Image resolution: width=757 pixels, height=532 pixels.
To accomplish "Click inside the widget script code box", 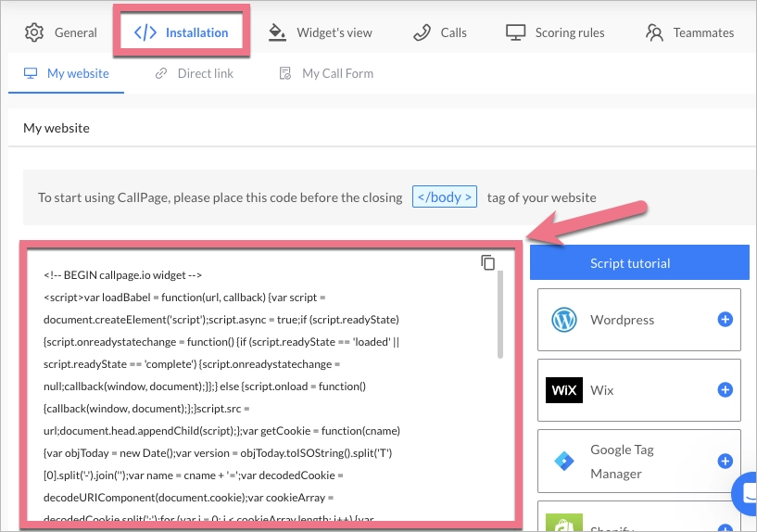I will (271, 386).
